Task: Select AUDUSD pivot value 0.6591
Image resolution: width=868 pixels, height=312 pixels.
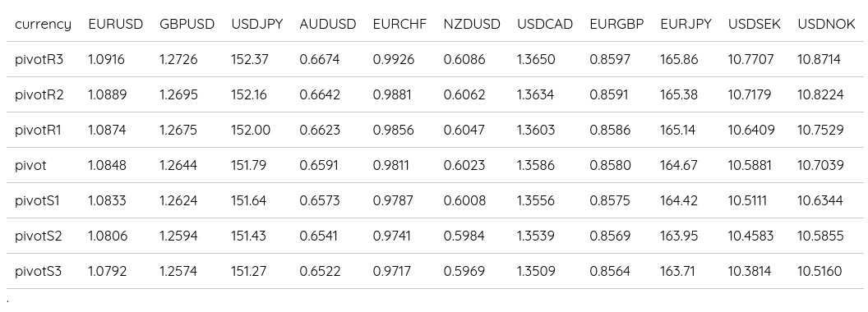Action: pos(319,165)
